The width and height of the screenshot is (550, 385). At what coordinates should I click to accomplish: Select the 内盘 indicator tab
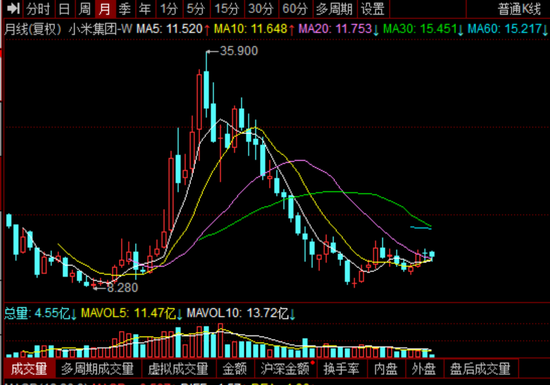point(386,369)
